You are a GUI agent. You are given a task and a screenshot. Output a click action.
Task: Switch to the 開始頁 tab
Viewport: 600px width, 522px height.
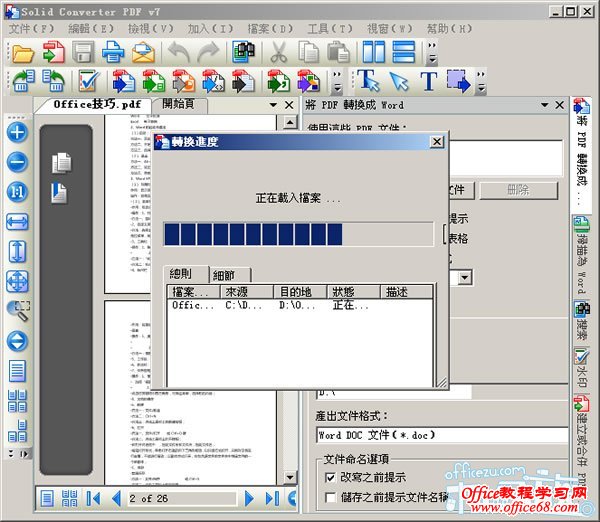[x=186, y=104]
